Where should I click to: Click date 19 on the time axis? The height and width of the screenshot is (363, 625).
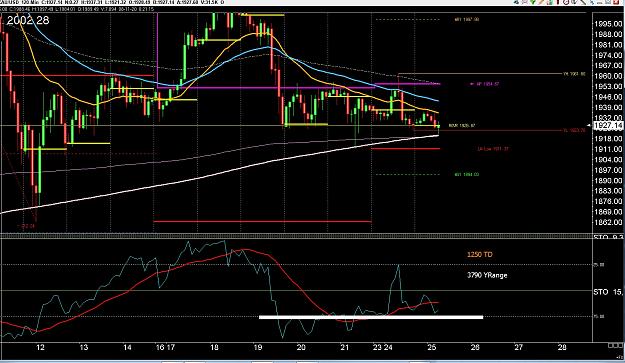[x=257, y=347]
